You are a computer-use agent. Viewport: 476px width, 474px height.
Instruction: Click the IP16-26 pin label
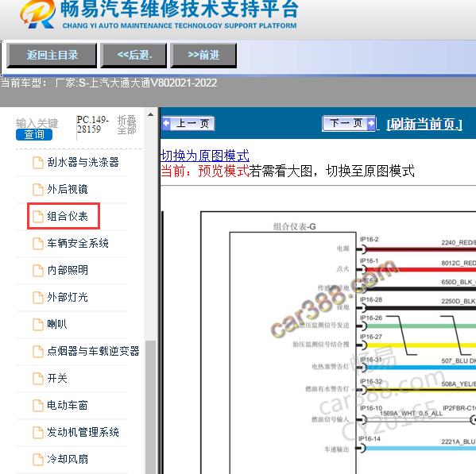(x=371, y=318)
